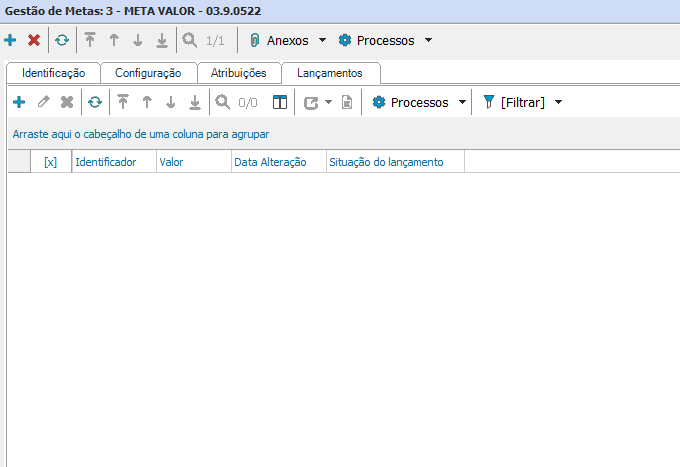Click the column layout icon in Lançamentos toolbar
Image resolution: width=680 pixels, height=467 pixels.
280,102
